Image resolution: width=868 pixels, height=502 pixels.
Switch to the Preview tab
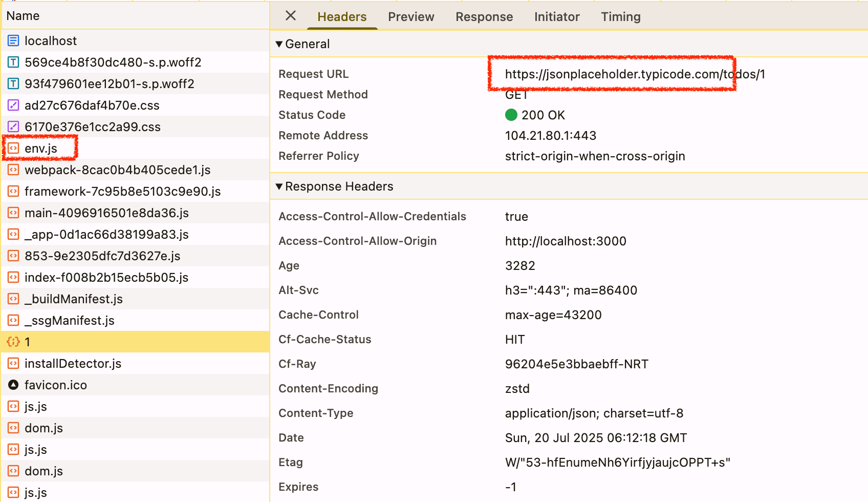click(411, 17)
